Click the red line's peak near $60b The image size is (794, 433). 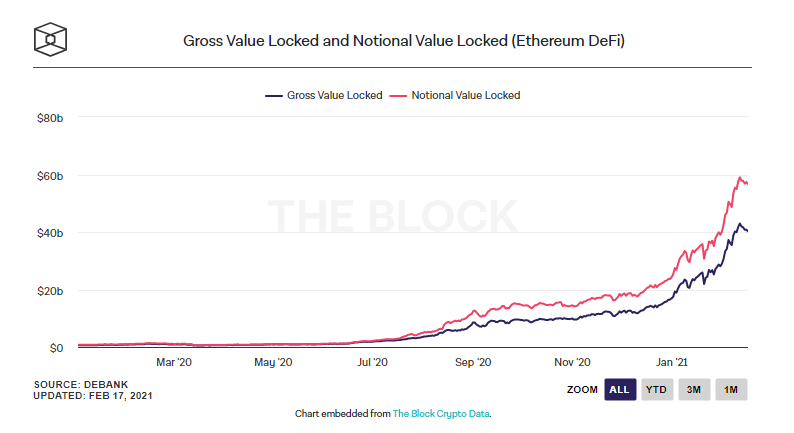point(741,178)
